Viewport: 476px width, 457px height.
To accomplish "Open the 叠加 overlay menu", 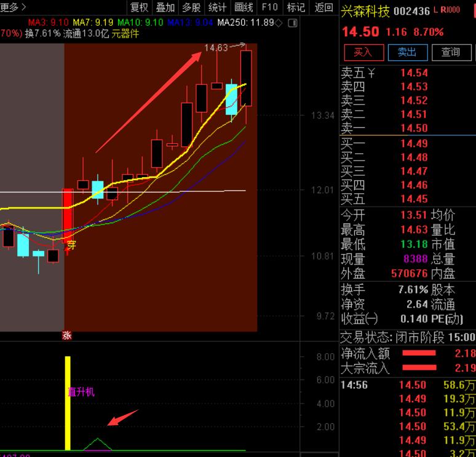I will [x=165, y=7].
